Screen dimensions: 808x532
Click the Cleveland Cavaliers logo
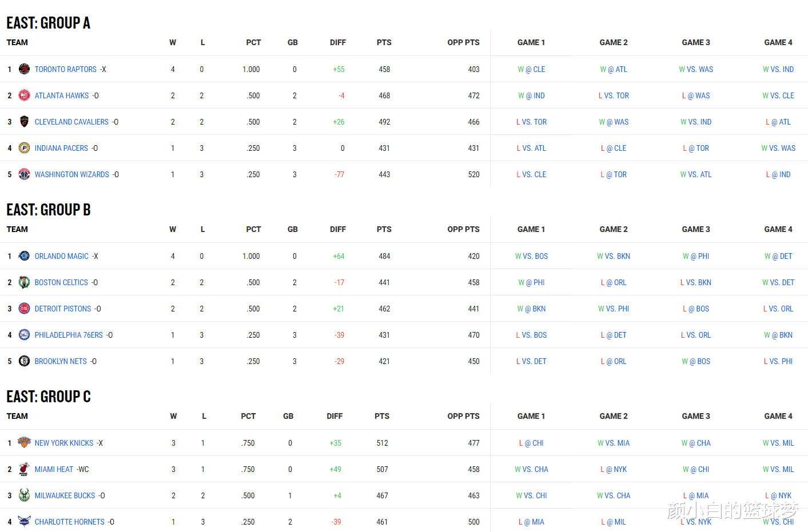[24, 122]
